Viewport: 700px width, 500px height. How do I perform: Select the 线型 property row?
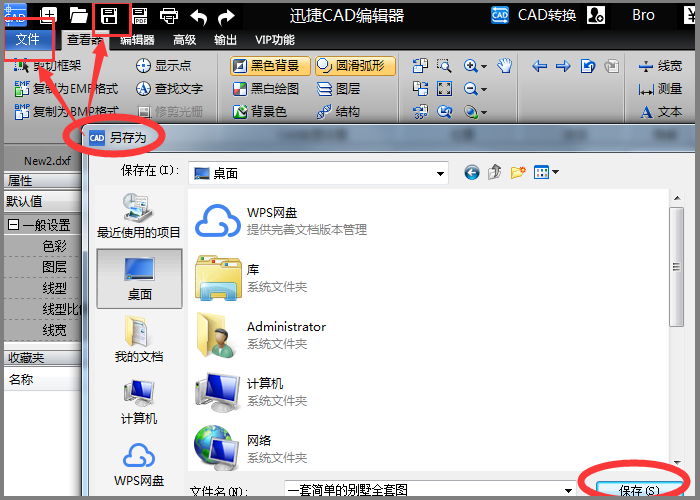(43, 288)
